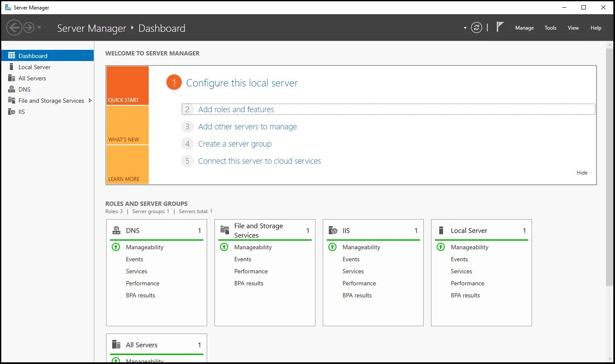Click the DNS tile Manageability status icon
The image size is (615, 364).
(116, 247)
